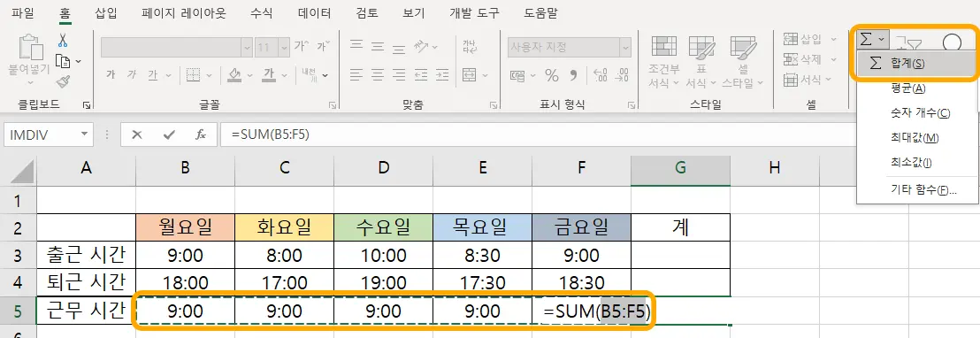The width and height of the screenshot is (980, 338).
Task: Click the AutoSum sigma button in ribbon
Action: click(866, 39)
